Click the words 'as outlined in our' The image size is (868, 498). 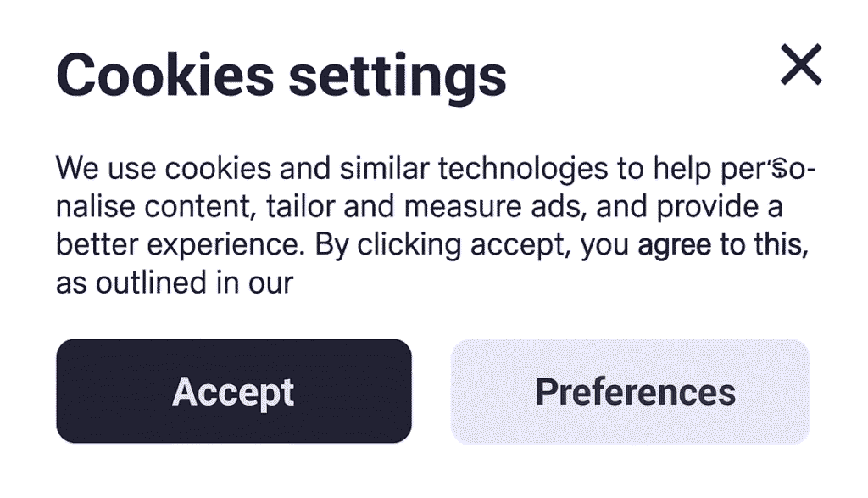(x=175, y=283)
